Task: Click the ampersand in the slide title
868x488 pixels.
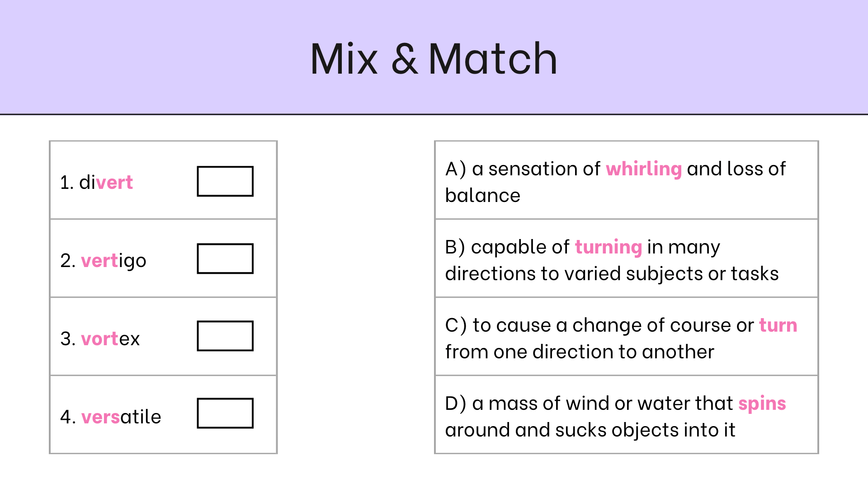Action: tap(405, 59)
